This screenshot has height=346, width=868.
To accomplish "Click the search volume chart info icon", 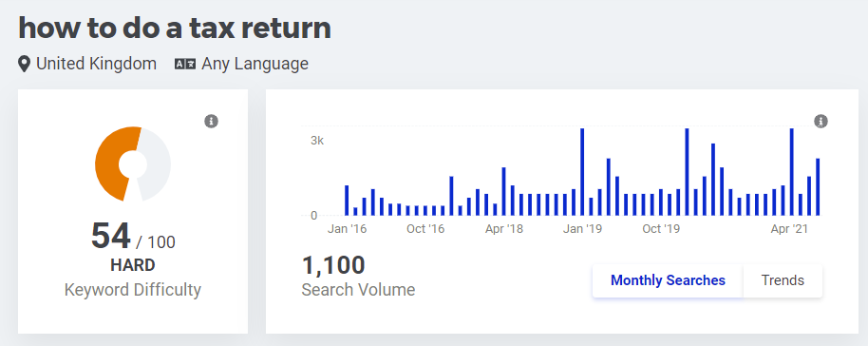I will pos(821,121).
